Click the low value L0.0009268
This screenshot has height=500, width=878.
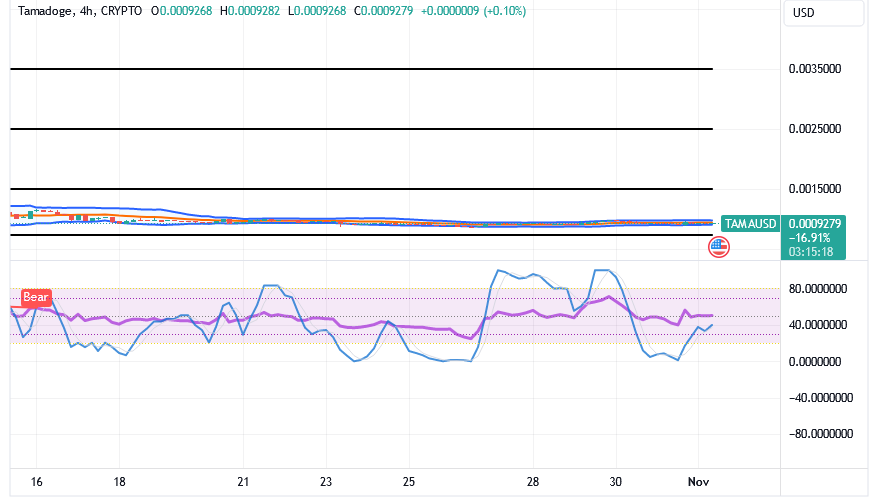317,11
